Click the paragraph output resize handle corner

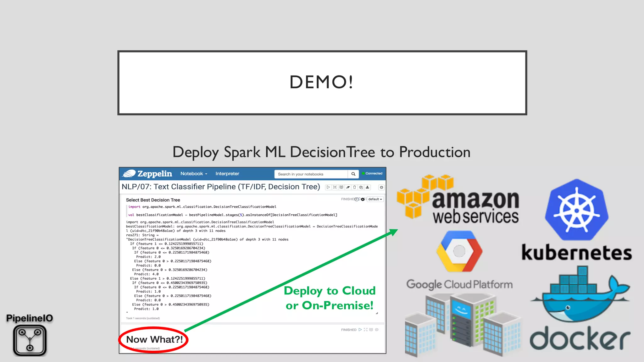377,313
